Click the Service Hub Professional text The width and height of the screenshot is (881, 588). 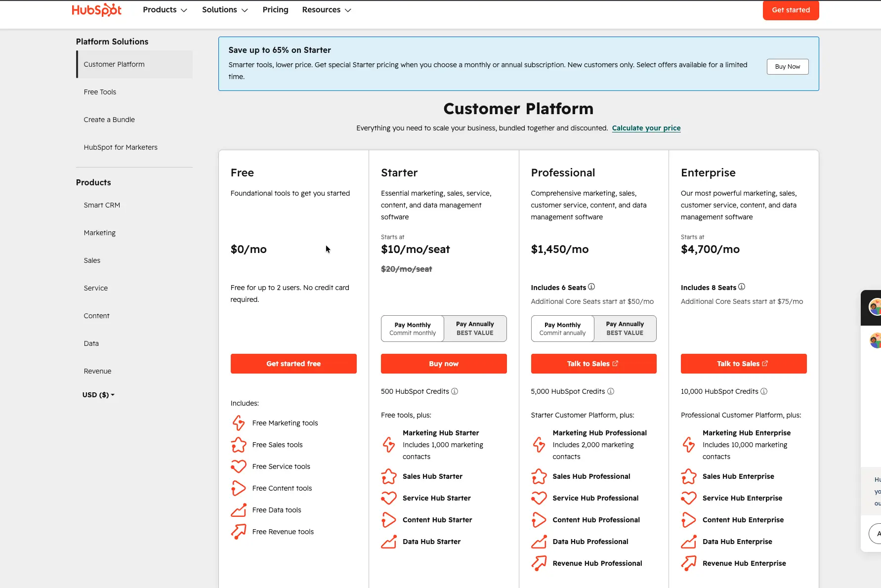[x=595, y=498]
